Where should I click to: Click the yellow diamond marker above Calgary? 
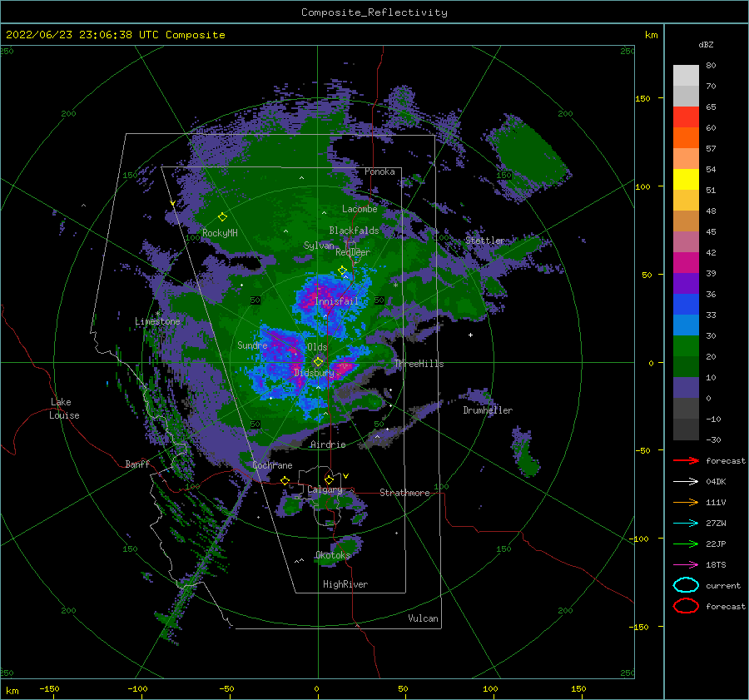pos(329,479)
